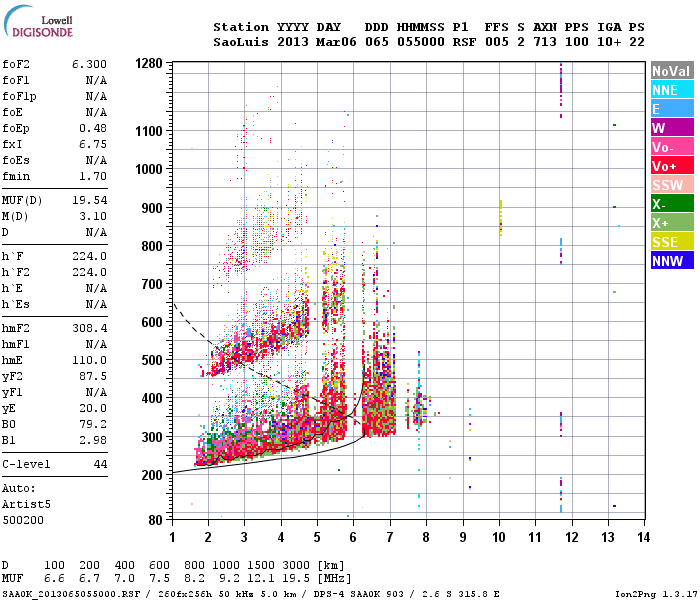700x600 pixels.
Task: Click the 1280 km height axis label
Action: coord(149,63)
